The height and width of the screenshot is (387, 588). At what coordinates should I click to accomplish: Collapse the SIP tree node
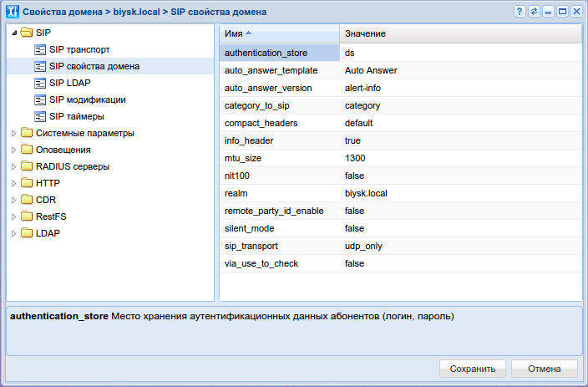pyautogui.click(x=13, y=33)
